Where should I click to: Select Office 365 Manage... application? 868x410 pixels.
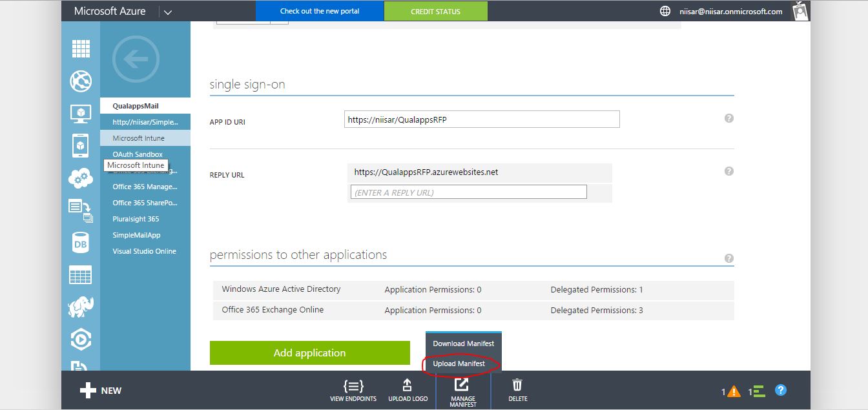pos(145,187)
